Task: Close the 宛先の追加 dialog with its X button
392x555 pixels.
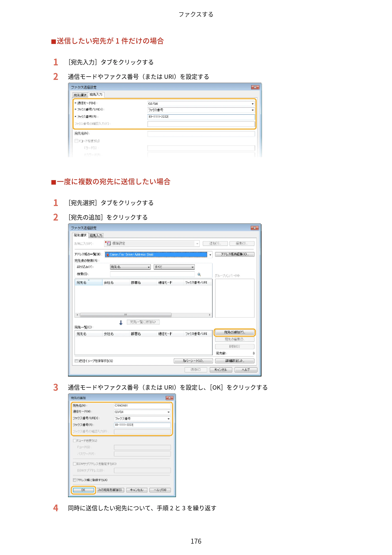Action: (169, 398)
